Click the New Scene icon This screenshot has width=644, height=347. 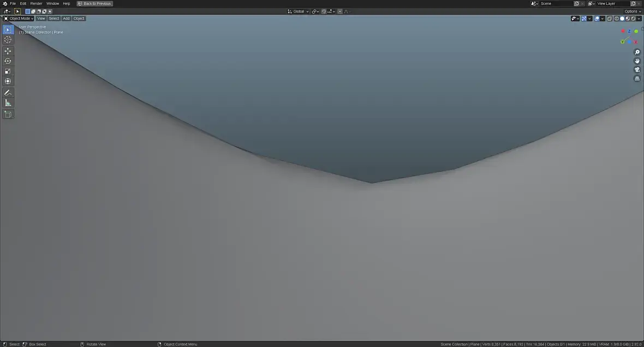point(577,3)
